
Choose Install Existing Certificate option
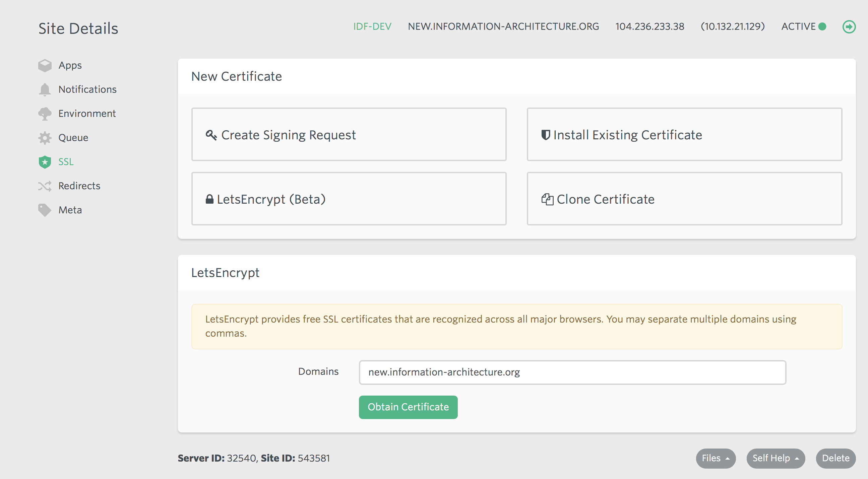coord(684,134)
